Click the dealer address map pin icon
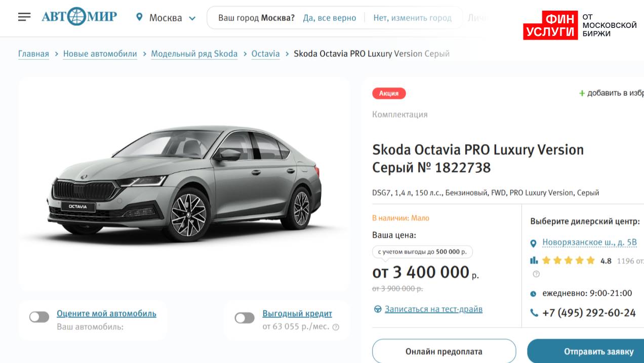This screenshot has width=644, height=363. [533, 243]
